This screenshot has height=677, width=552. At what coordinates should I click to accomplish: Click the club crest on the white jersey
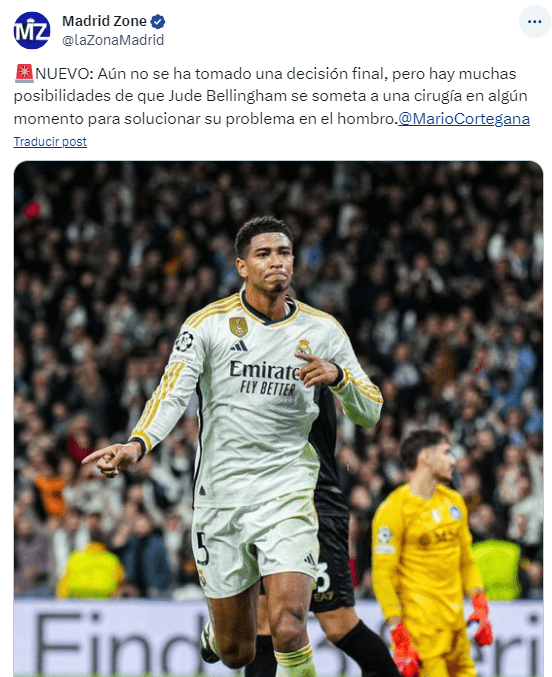303,347
